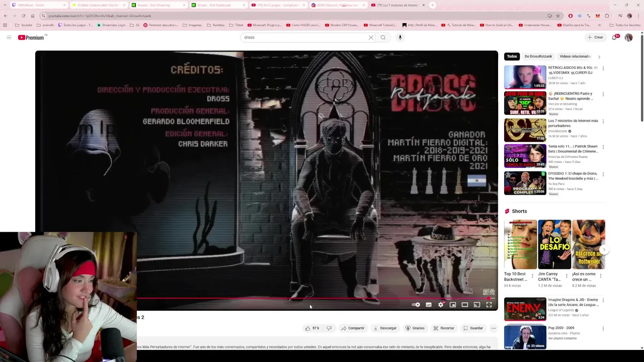
Task: Toggle subtitles in the video player
Action: coord(429,305)
